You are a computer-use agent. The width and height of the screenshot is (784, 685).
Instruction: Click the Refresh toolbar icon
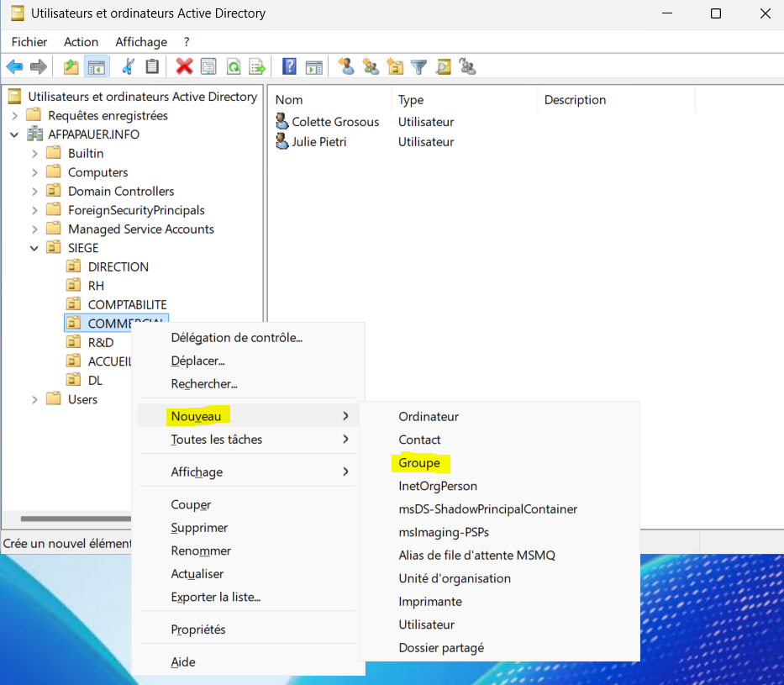click(233, 67)
